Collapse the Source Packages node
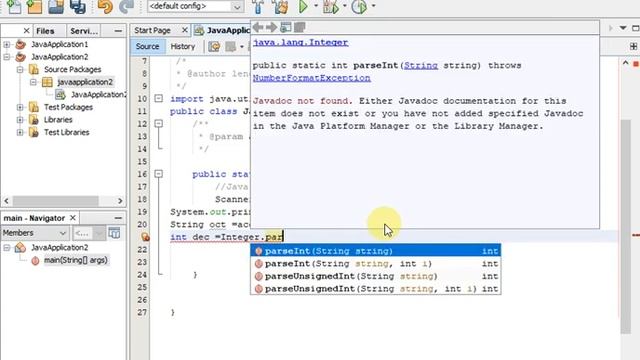The width and height of the screenshot is (640, 360). click(20, 69)
